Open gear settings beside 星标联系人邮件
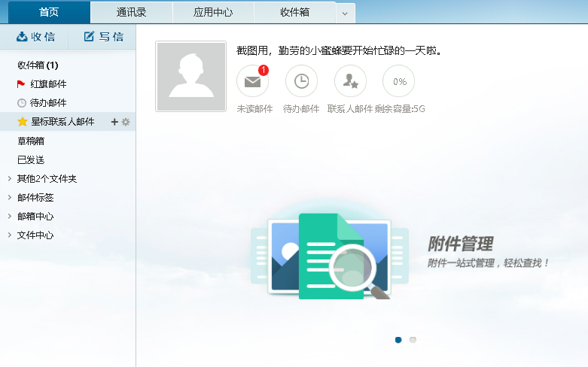 coord(126,122)
